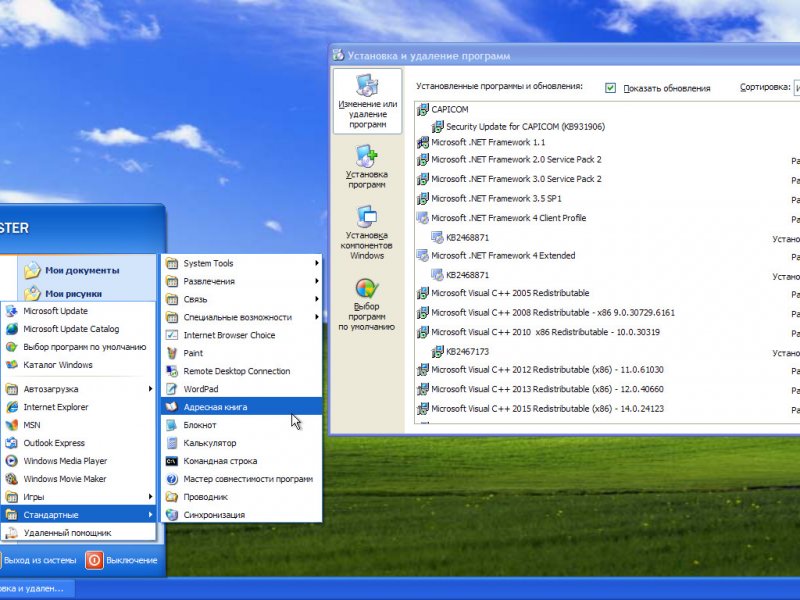The height and width of the screenshot is (600, 800).
Task: Choose Выбор программ по умолчанию in Start menu
Action: click(x=79, y=347)
